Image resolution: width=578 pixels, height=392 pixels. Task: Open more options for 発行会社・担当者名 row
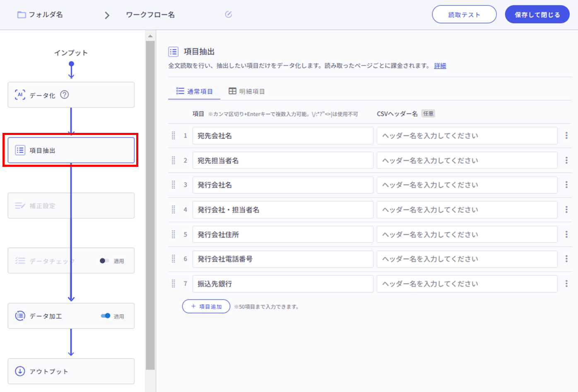click(x=566, y=209)
